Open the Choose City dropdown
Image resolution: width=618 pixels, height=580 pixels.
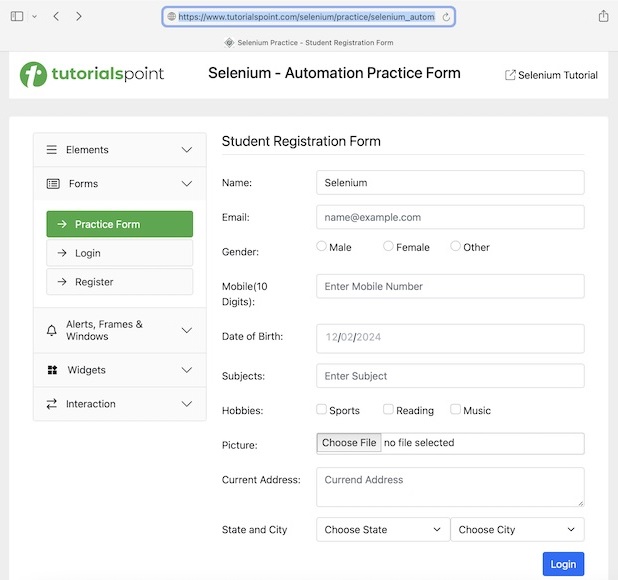(517, 529)
